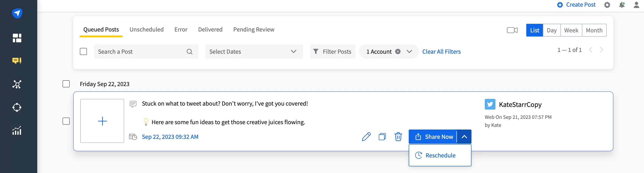Select Month view
Image resolution: width=644 pixels, height=173 pixels.
(x=594, y=30)
